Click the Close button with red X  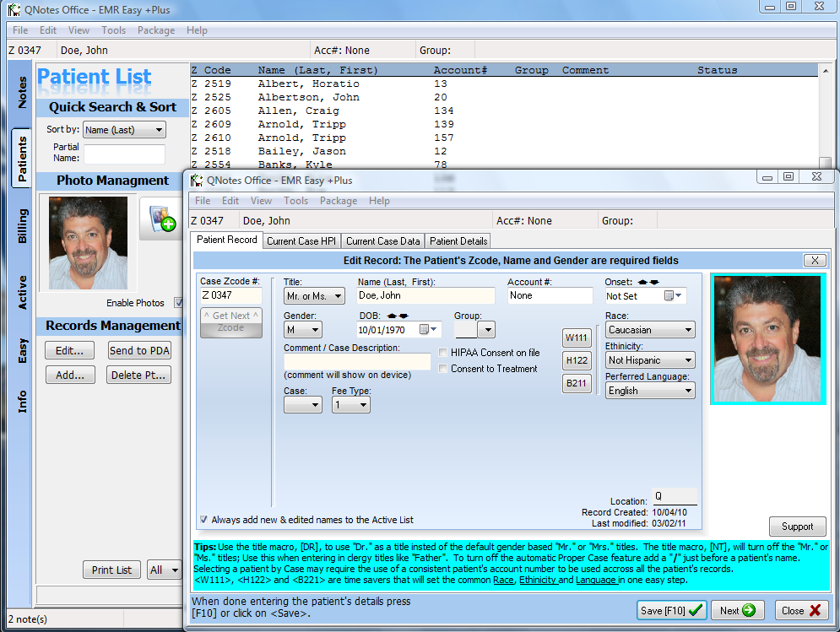pos(801,611)
